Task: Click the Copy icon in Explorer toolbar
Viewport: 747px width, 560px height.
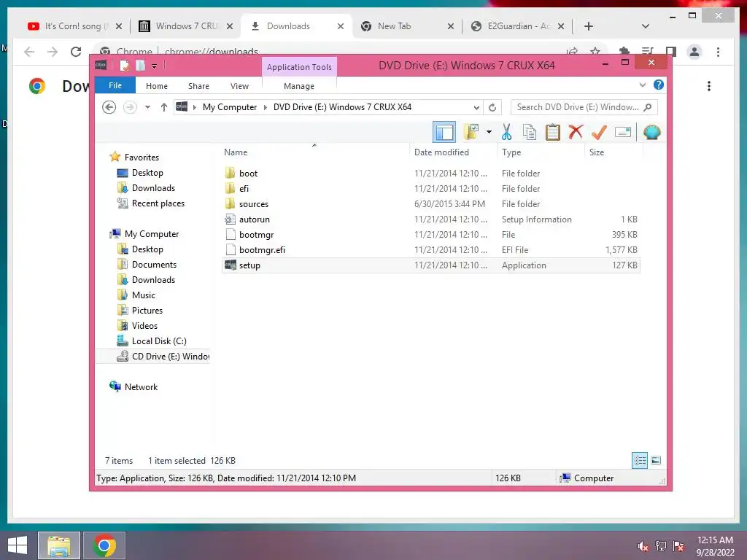Action: tap(530, 132)
